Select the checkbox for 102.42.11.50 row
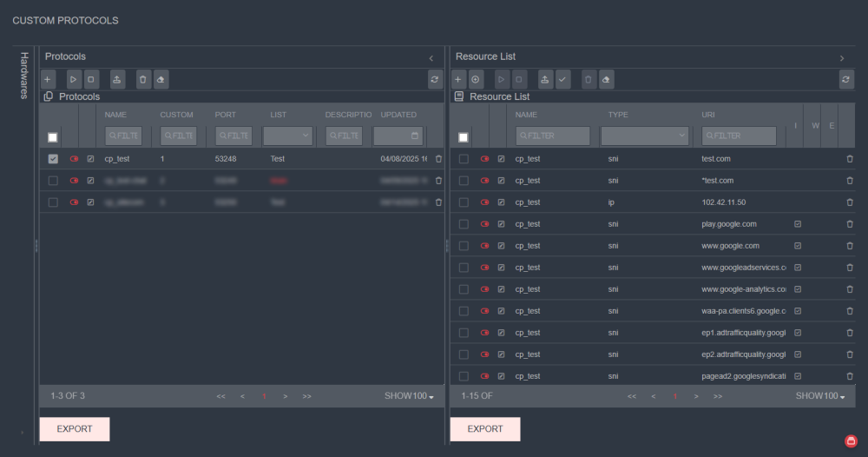868x457 pixels. [464, 202]
